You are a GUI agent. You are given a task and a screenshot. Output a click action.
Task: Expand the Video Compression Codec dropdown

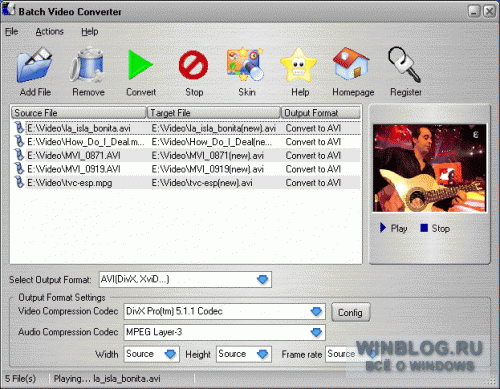point(316,312)
